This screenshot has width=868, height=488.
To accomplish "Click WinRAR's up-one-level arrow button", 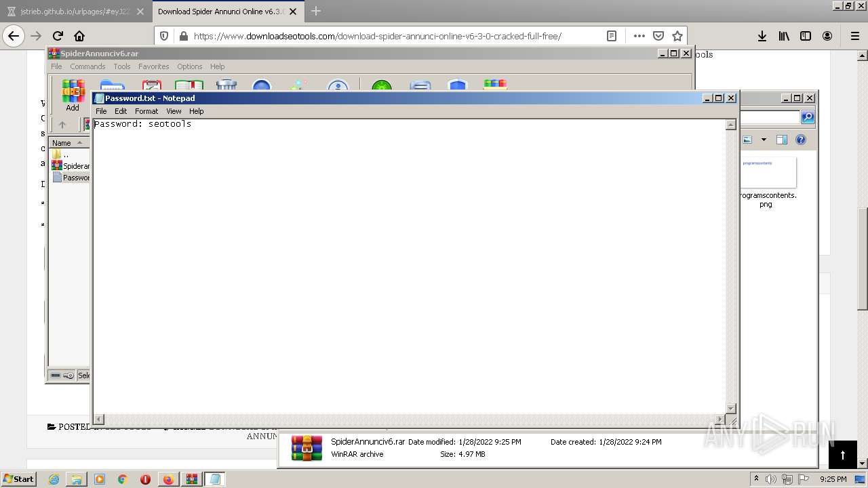I will point(62,125).
